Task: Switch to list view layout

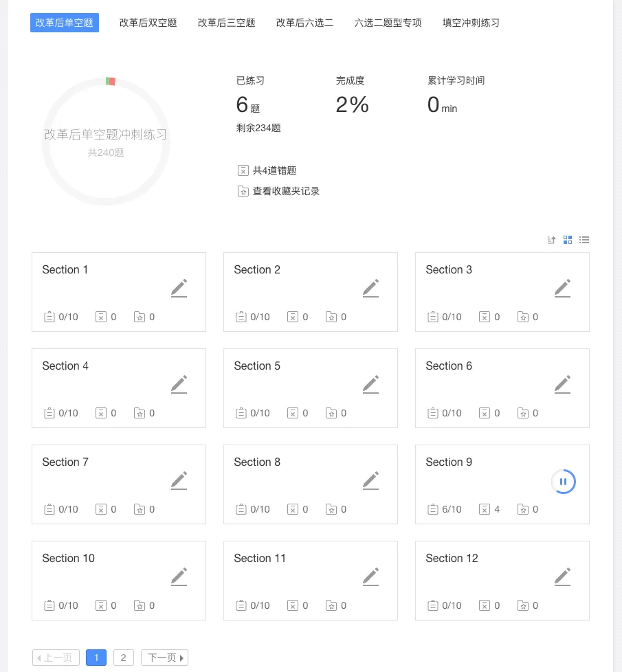Action: 584,240
